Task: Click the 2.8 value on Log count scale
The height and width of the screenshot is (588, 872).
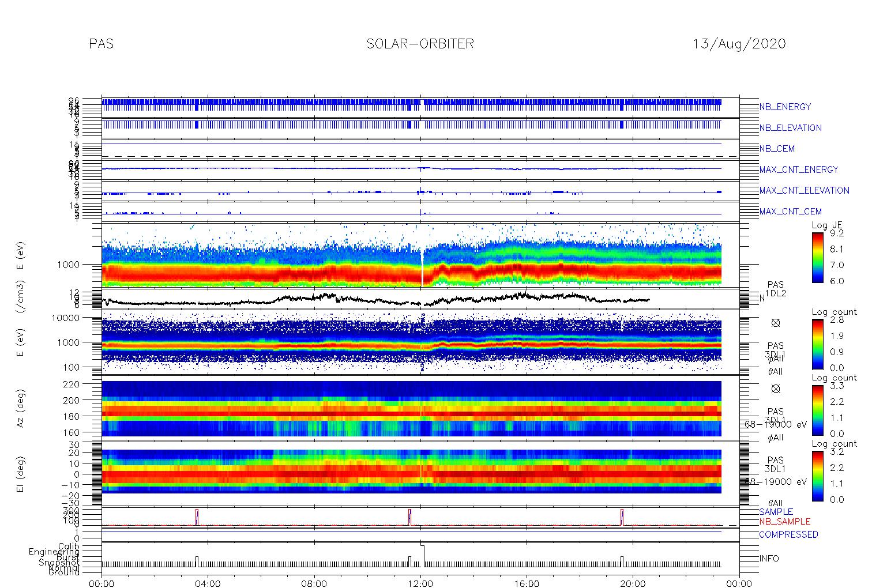Action: (x=836, y=320)
